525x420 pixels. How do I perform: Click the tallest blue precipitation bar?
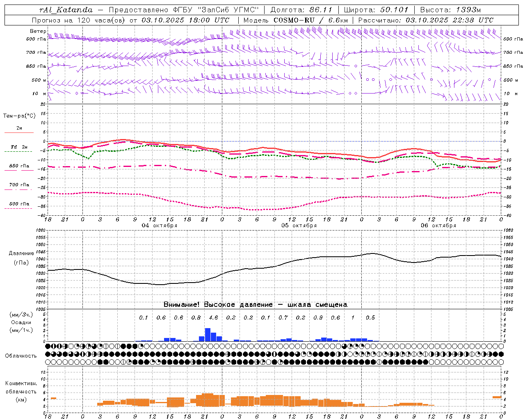(x=208, y=335)
